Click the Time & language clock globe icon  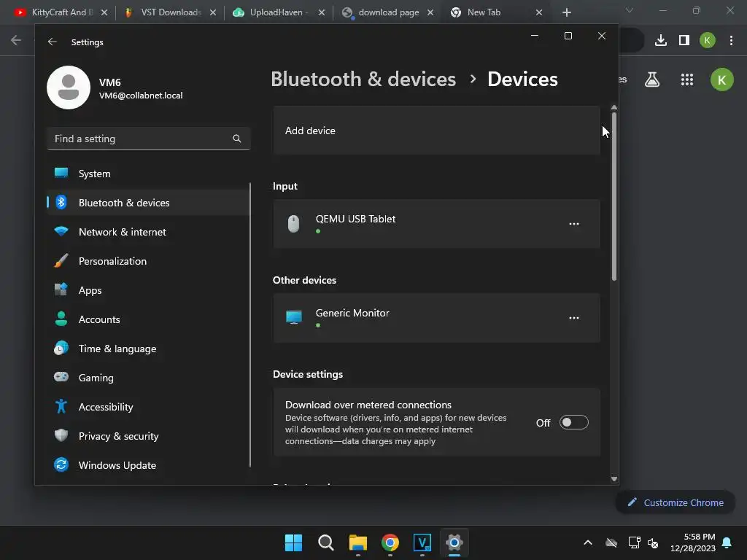pyautogui.click(x=61, y=348)
